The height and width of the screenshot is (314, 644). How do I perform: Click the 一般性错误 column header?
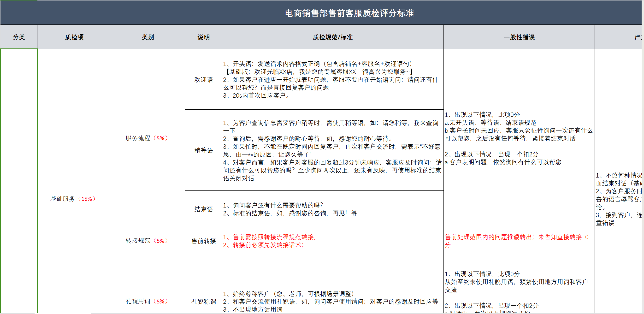pyautogui.click(x=519, y=37)
